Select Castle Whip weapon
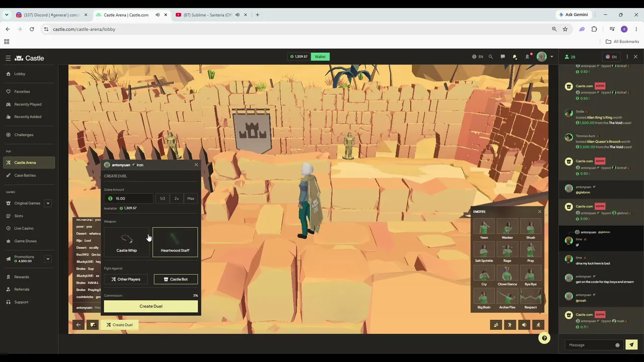644x362 pixels. click(127, 242)
